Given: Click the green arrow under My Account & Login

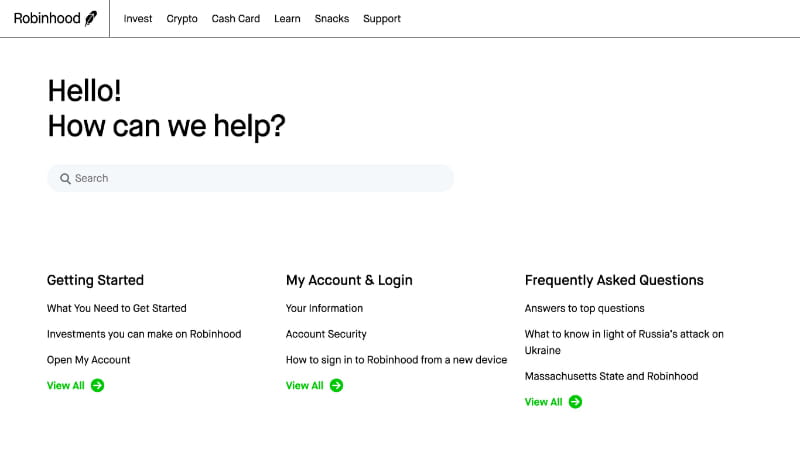Looking at the screenshot, I should pyautogui.click(x=336, y=386).
